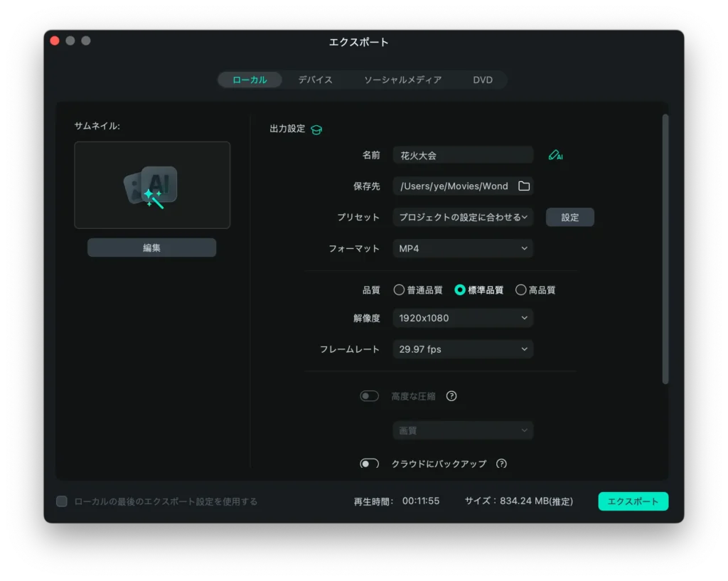
Task: Enable the 高度な圧縮 toggle
Action: (x=369, y=395)
